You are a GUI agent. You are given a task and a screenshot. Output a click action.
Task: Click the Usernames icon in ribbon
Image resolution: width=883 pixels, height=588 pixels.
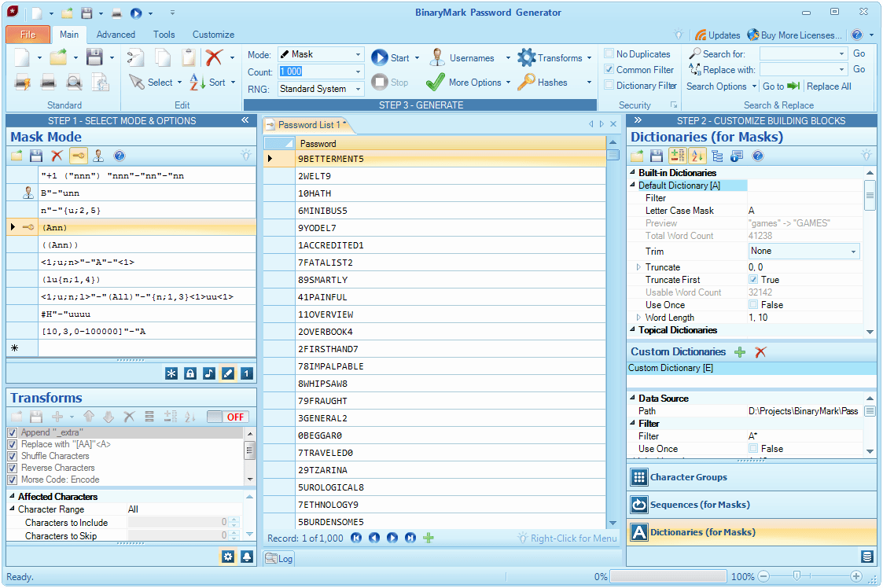click(437, 58)
